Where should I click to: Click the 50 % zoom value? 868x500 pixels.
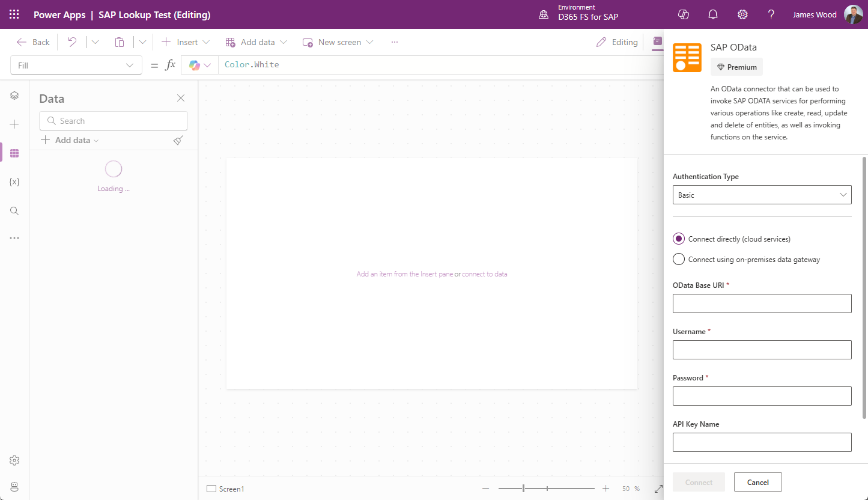coord(631,489)
